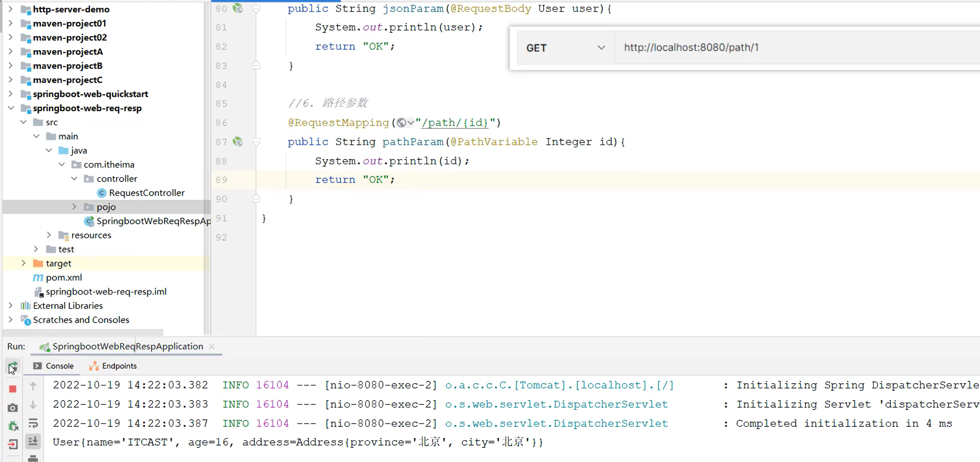This screenshot has height=462, width=980.
Task: Click the /path/{id} mapping link
Action: point(454,122)
